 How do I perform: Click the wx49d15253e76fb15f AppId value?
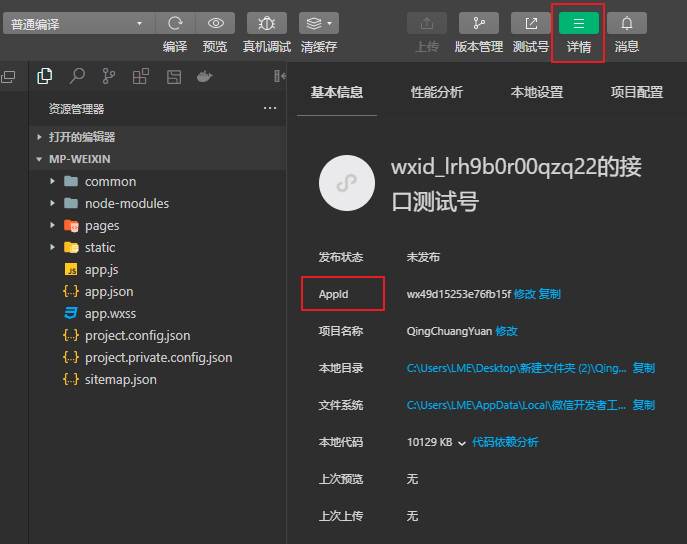click(459, 294)
